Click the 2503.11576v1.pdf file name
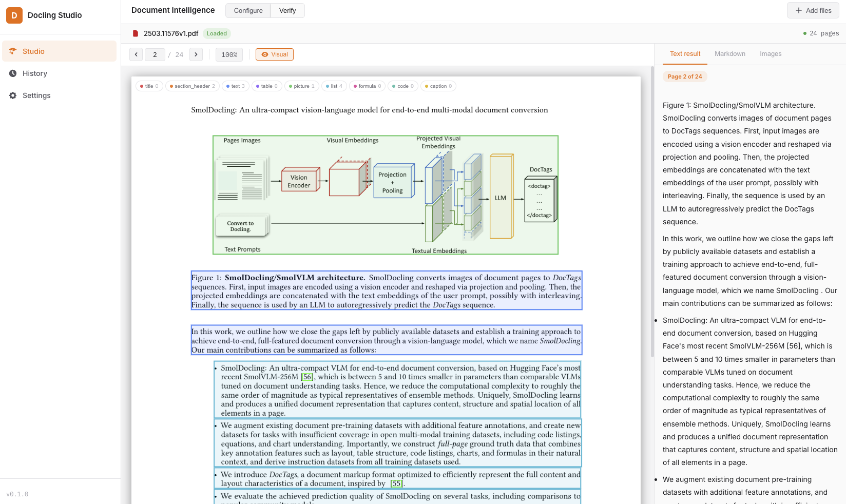The height and width of the screenshot is (504, 846). point(171,33)
